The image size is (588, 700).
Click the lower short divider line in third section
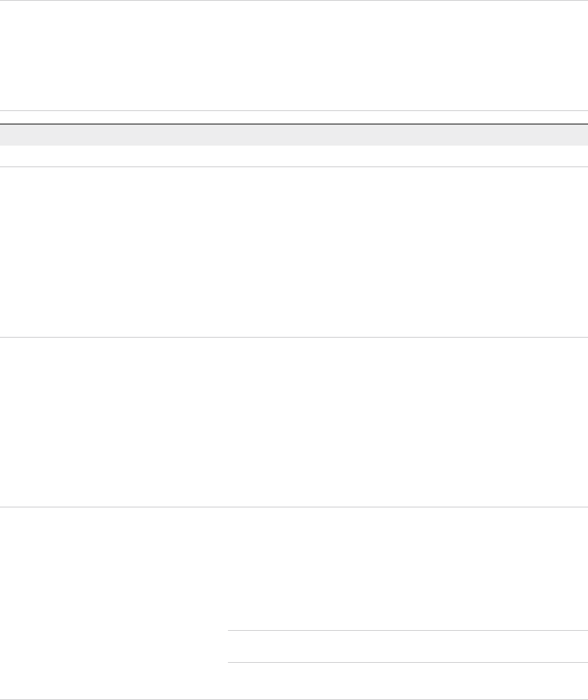408,663
